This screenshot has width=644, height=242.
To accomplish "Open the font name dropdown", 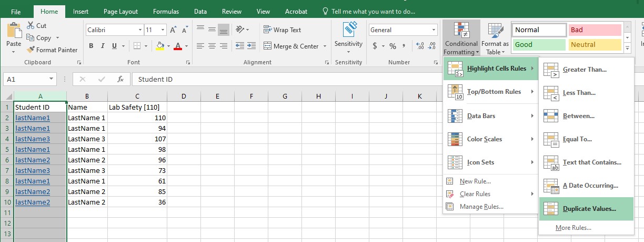I will tap(140, 30).
